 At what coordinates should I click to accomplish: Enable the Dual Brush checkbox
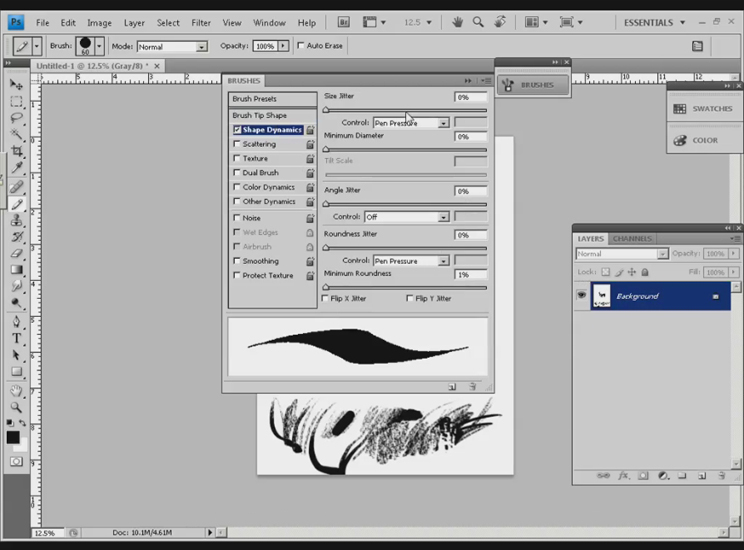(x=237, y=172)
